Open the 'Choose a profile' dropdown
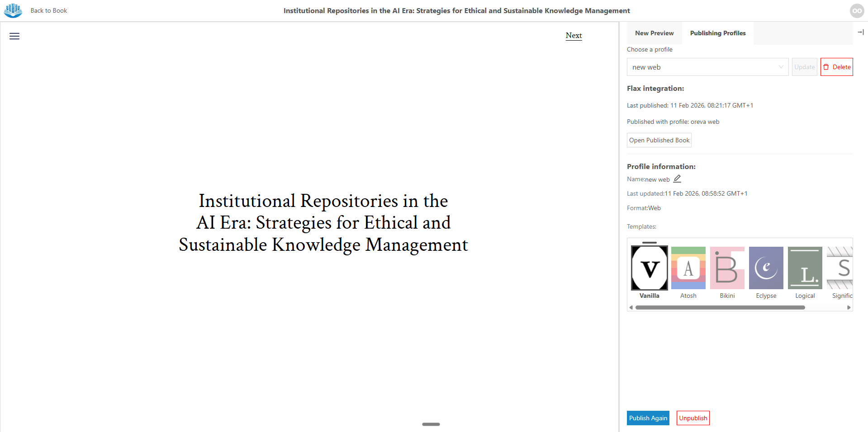Screen dimensions: 868x432 click(707, 67)
